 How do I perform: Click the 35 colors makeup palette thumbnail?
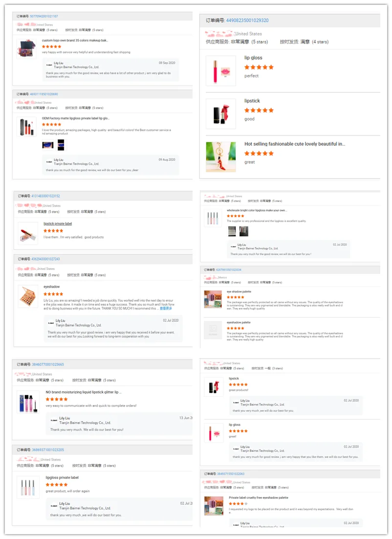(x=26, y=49)
